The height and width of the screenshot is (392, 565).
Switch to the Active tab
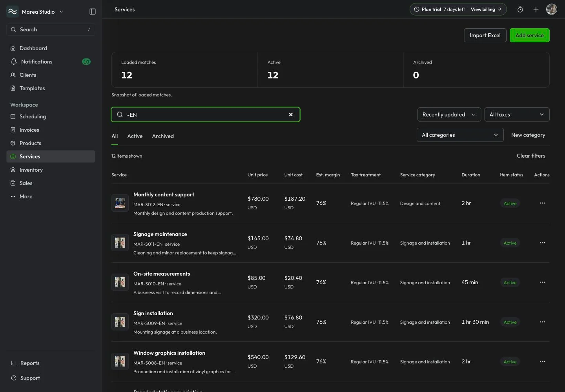(135, 136)
